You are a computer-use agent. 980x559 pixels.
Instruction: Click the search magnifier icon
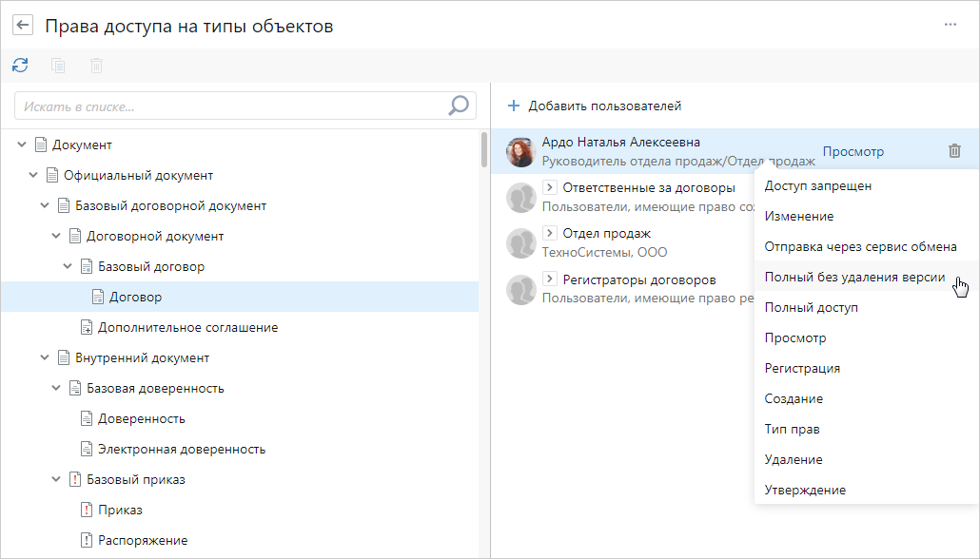tap(459, 106)
